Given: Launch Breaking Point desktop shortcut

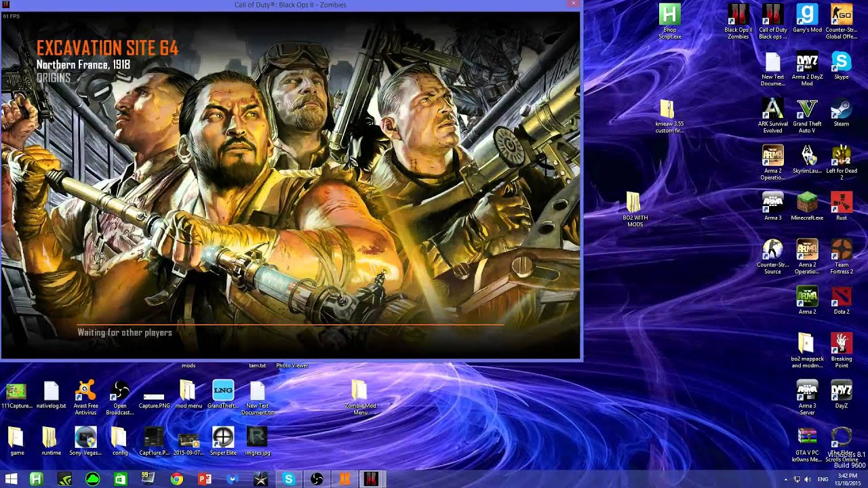Looking at the screenshot, I should (x=842, y=350).
